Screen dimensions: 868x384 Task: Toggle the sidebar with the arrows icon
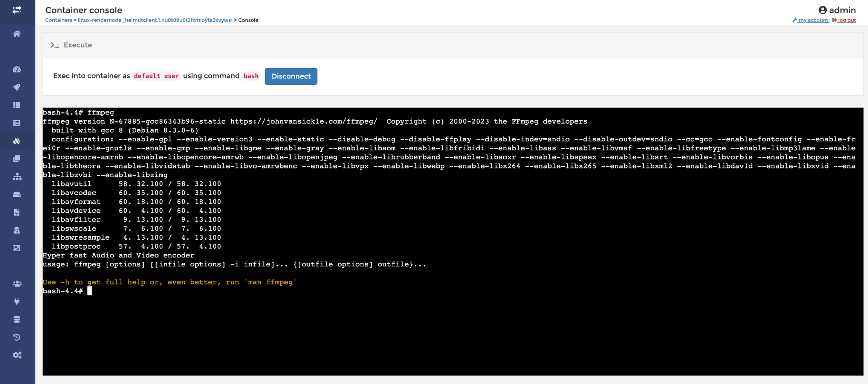tap(17, 10)
